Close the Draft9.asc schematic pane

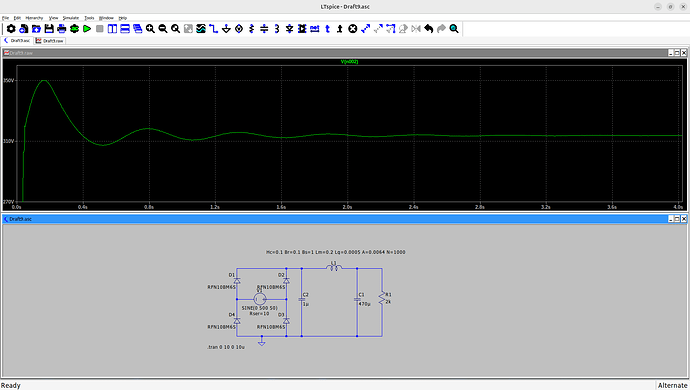684,219
